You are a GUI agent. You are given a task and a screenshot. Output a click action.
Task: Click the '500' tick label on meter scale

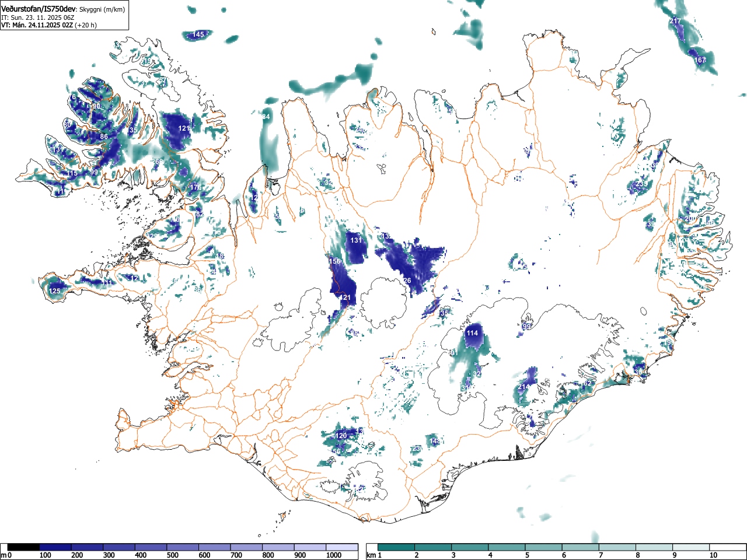pos(172,555)
